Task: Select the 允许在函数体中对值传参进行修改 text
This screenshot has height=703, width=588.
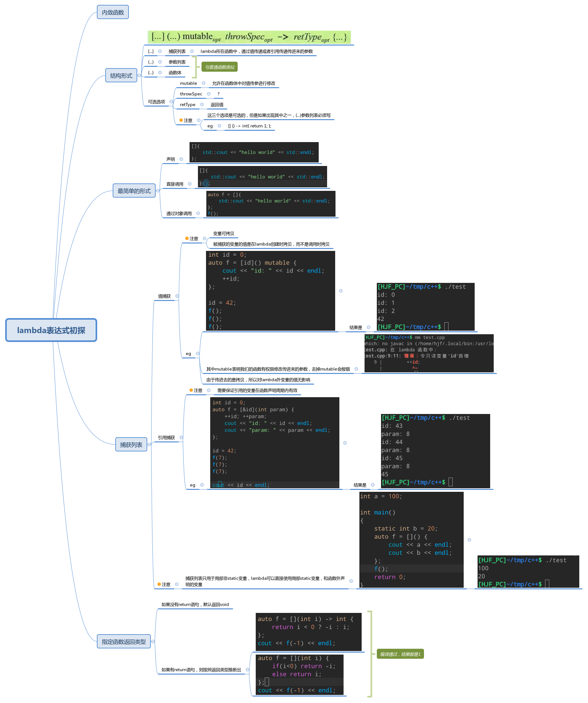Action: [244, 83]
